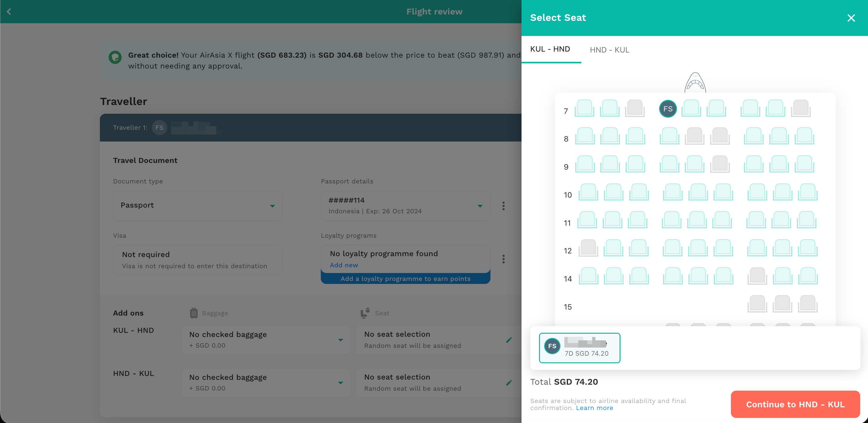Screen dimensions: 868x423
Task: Close the Select Seat panel
Action: tap(851, 18)
